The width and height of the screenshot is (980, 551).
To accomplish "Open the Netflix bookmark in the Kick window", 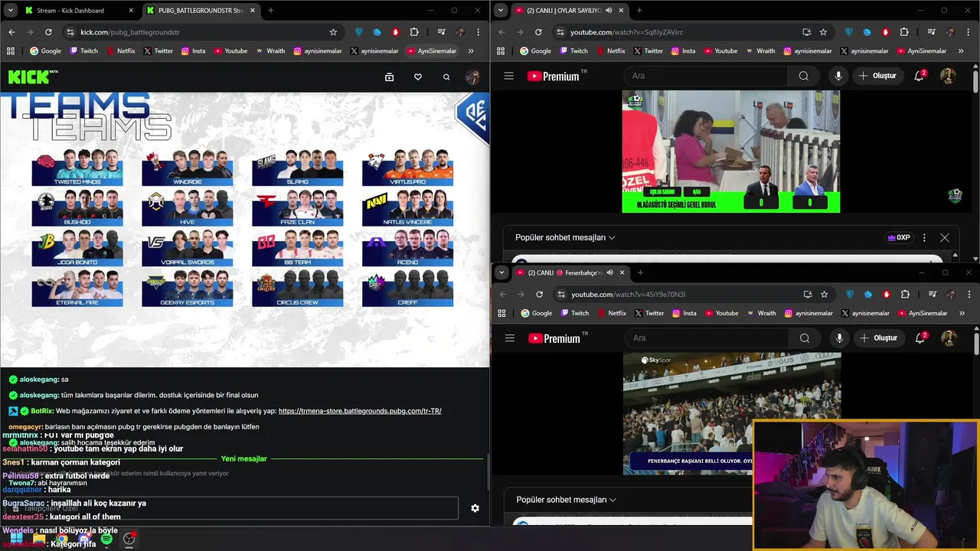I will coord(121,51).
